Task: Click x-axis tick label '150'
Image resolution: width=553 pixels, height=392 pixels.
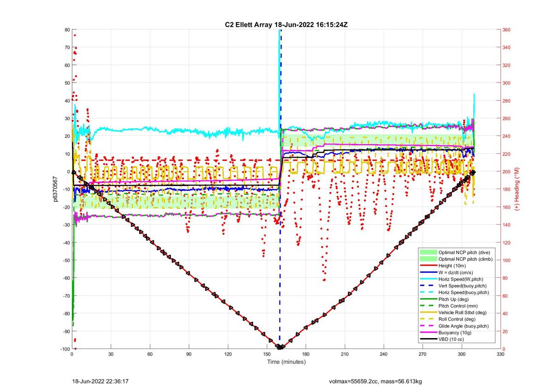Action: click(267, 355)
